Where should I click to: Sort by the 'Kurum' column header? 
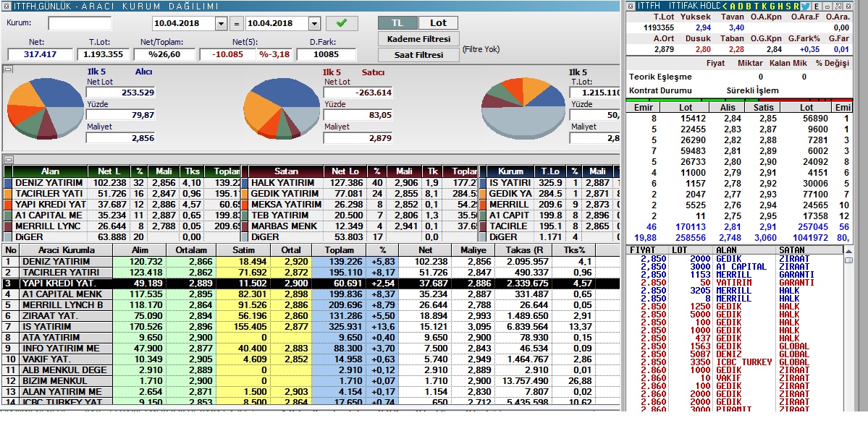pos(510,171)
